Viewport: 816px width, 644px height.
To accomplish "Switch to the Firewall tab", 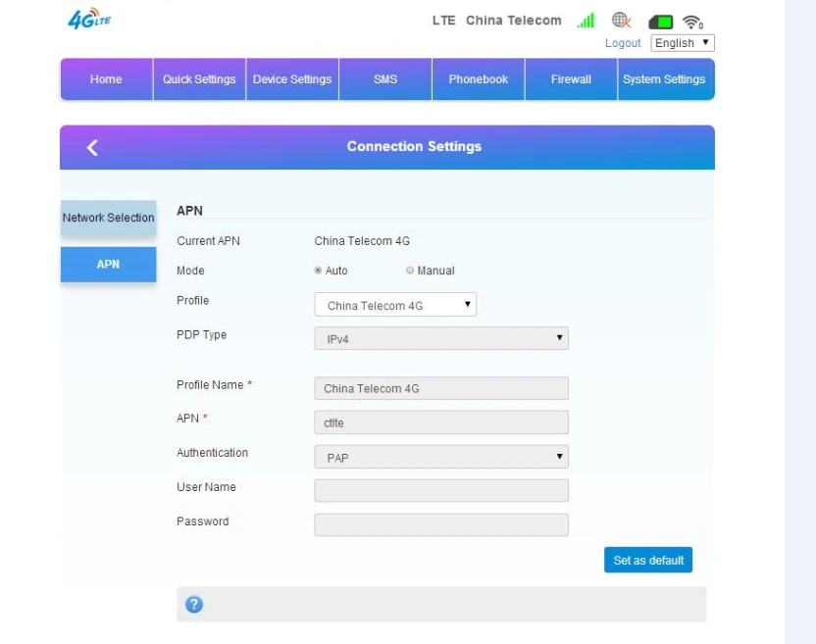I will tap(572, 79).
